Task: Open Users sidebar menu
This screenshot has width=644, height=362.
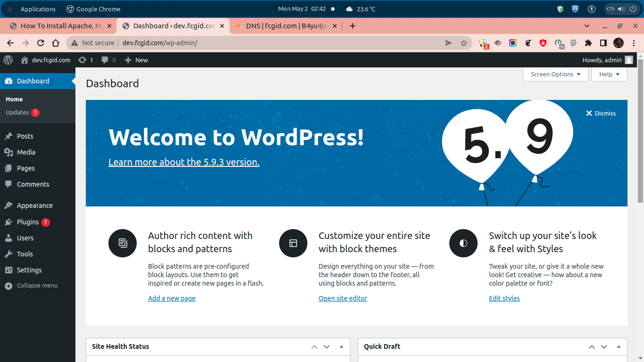Action: coord(38,238)
